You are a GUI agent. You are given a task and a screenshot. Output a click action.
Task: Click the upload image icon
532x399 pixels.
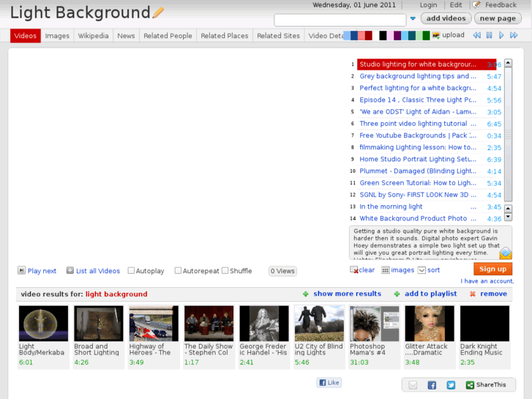[x=436, y=35]
